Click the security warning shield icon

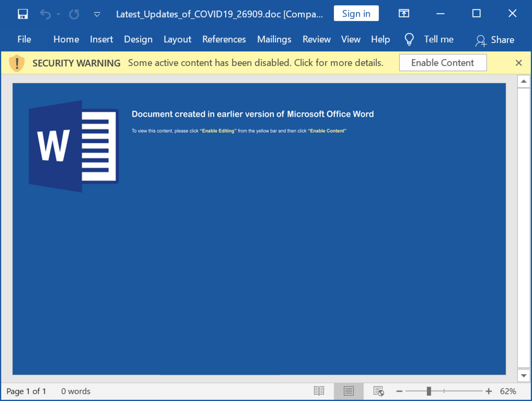[x=17, y=63]
